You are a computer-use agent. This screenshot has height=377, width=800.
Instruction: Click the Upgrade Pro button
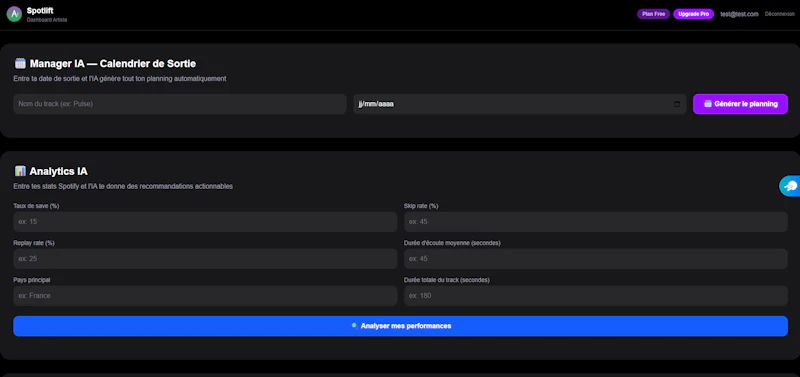(x=693, y=14)
